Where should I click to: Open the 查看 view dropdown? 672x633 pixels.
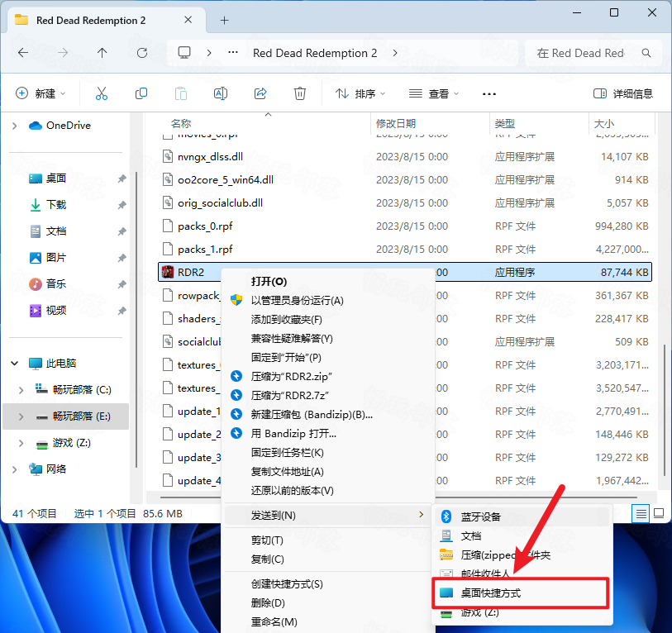tap(433, 93)
